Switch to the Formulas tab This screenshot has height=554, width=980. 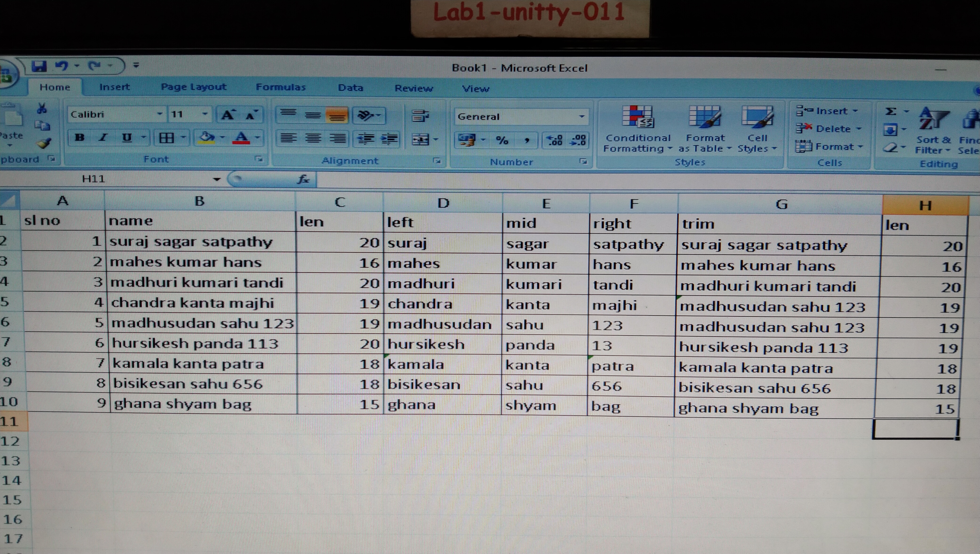[x=281, y=87]
